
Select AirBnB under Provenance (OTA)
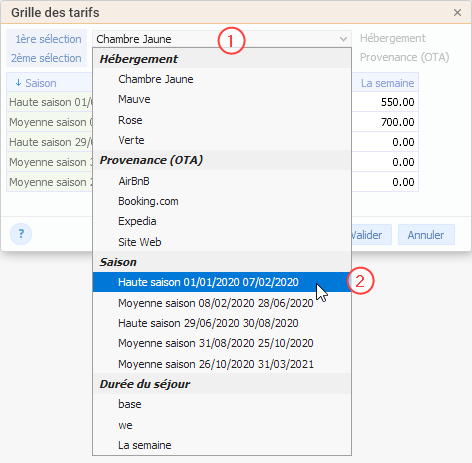(x=222, y=181)
